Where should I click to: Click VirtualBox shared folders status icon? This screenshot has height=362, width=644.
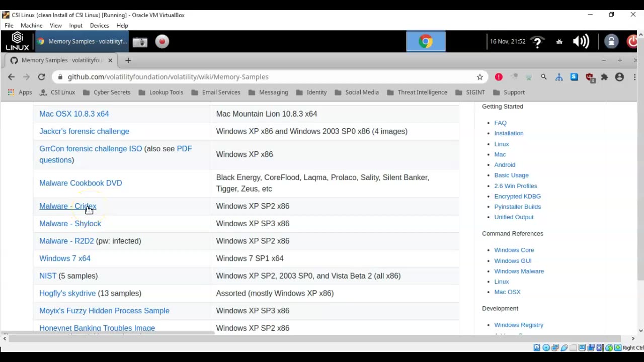pyautogui.click(x=573, y=347)
